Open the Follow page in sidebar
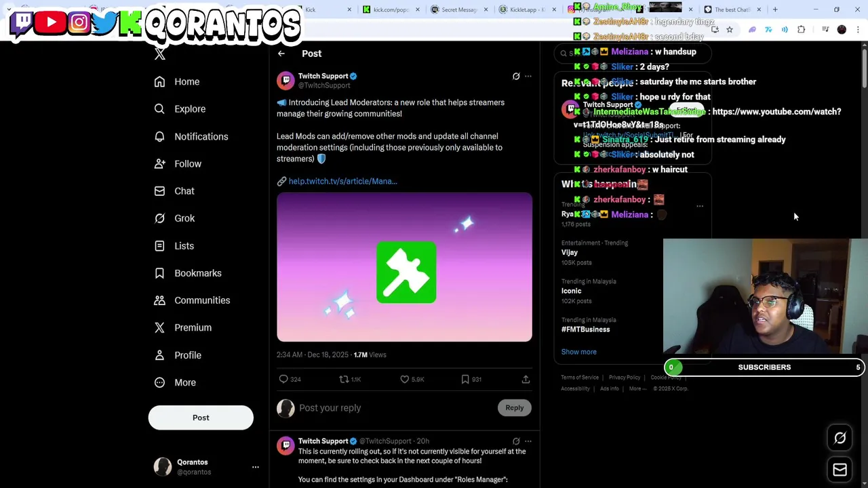This screenshot has height=488, width=868. [x=177, y=163]
